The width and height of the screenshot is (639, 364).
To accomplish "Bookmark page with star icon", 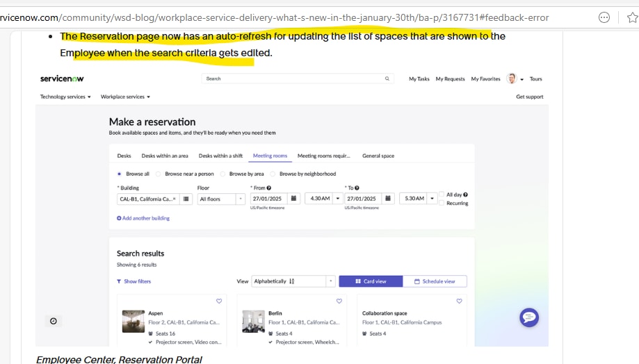I will coord(633,17).
